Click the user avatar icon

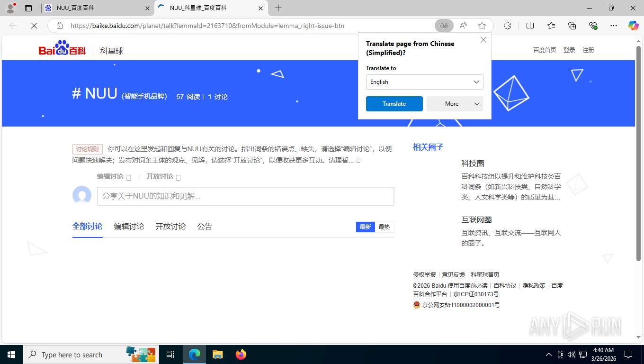(x=82, y=195)
